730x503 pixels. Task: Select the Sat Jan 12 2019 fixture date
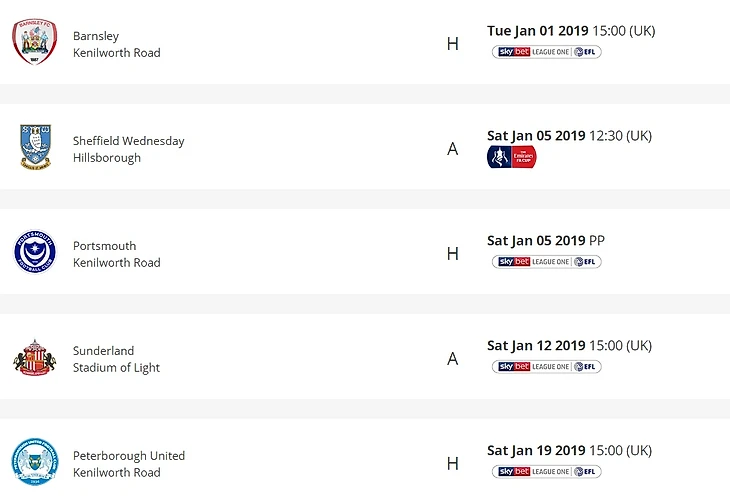coord(536,346)
